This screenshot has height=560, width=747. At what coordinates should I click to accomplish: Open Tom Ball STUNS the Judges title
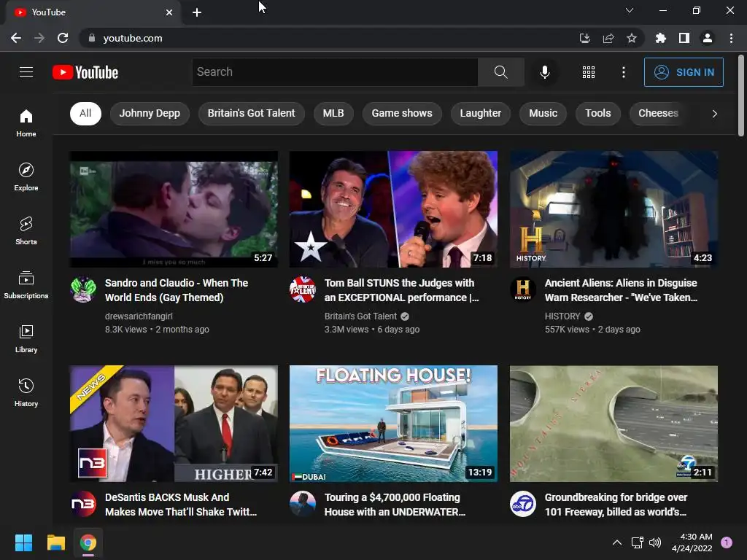pyautogui.click(x=402, y=290)
